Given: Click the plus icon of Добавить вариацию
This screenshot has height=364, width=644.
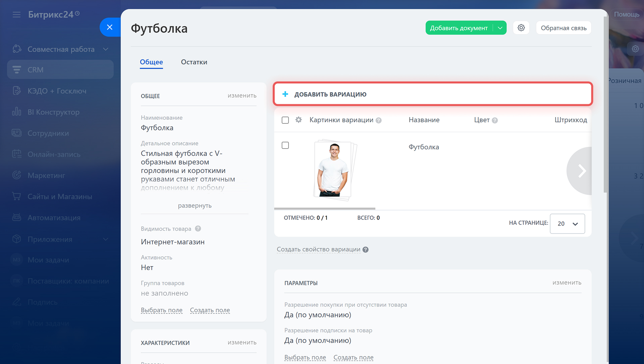Looking at the screenshot, I should click(x=285, y=94).
